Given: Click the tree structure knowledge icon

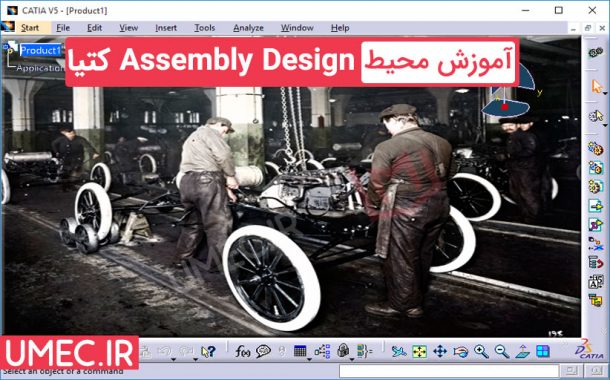Looking at the screenshot, I should point(323,352).
